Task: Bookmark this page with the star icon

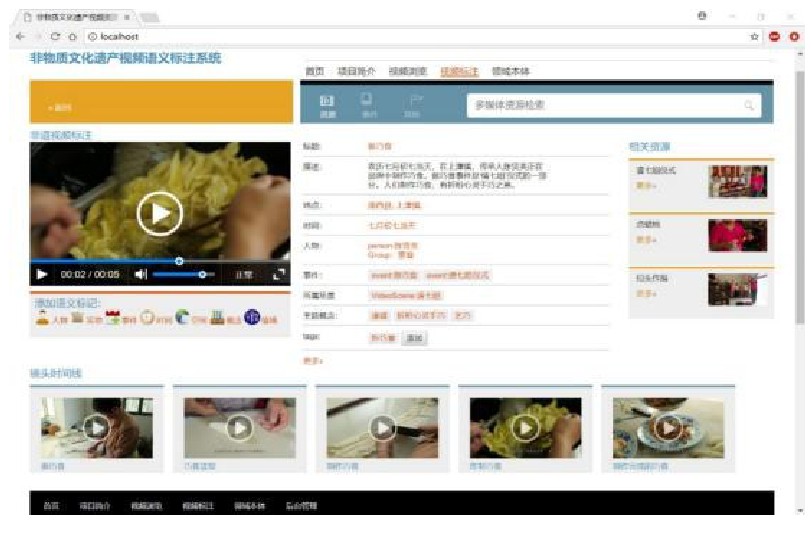Action: click(x=755, y=36)
